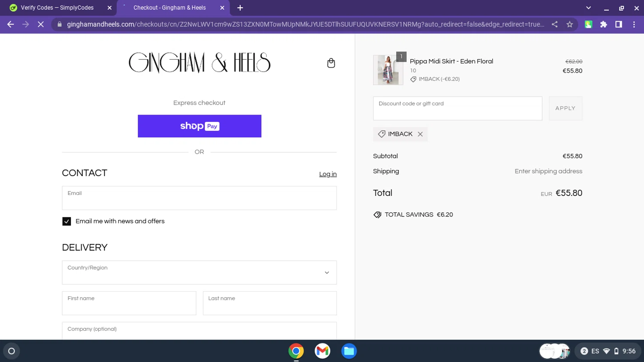Click the Log in link
This screenshot has height=362, width=644.
[328, 174]
